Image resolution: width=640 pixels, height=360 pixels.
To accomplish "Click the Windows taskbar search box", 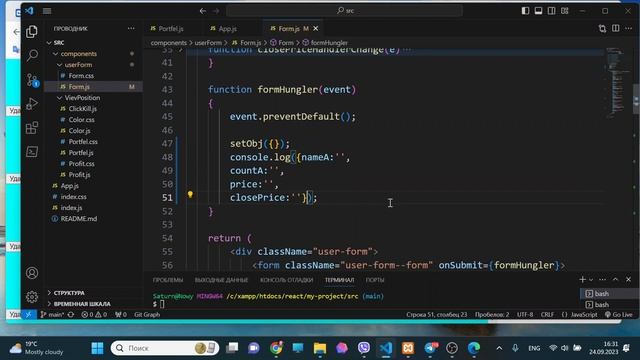I will tap(165, 348).
